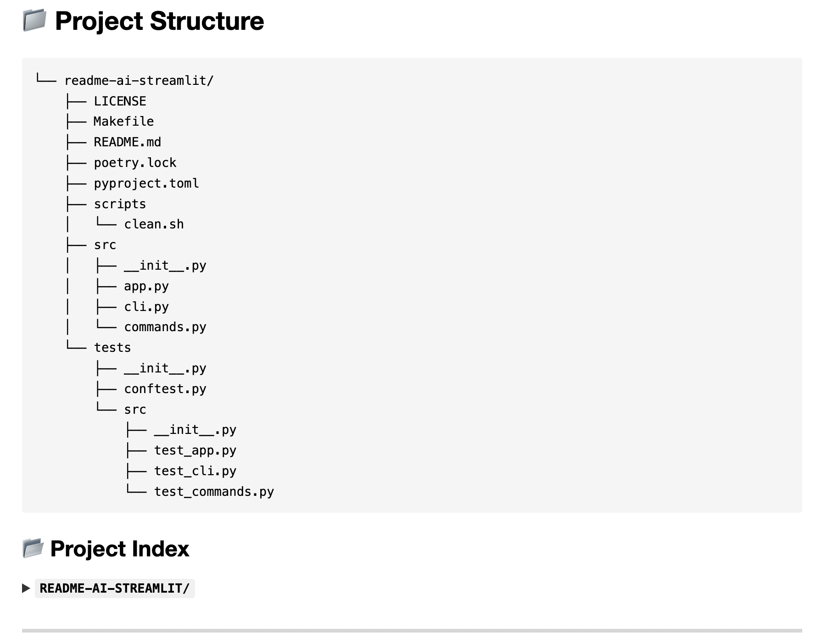Select cli.py in the src folder

tap(146, 307)
